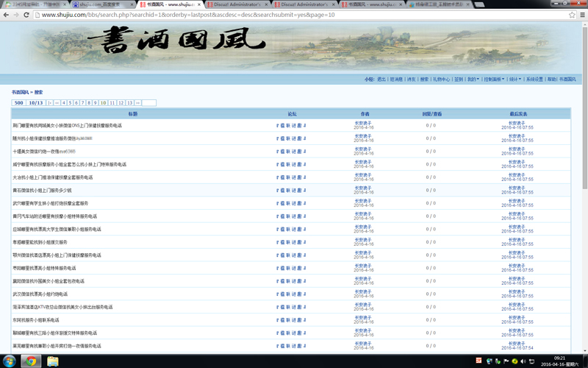The image size is (588, 368).
Task: Go to page 11 of the search results
Action: coord(112,103)
